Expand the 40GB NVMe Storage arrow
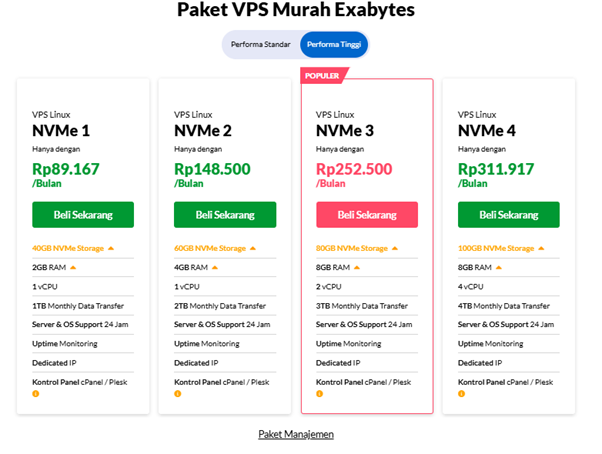The image size is (602, 454). pos(112,249)
